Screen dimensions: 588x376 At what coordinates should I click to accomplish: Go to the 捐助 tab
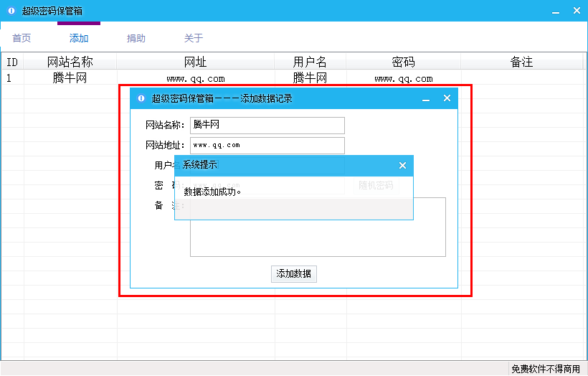[x=136, y=38]
